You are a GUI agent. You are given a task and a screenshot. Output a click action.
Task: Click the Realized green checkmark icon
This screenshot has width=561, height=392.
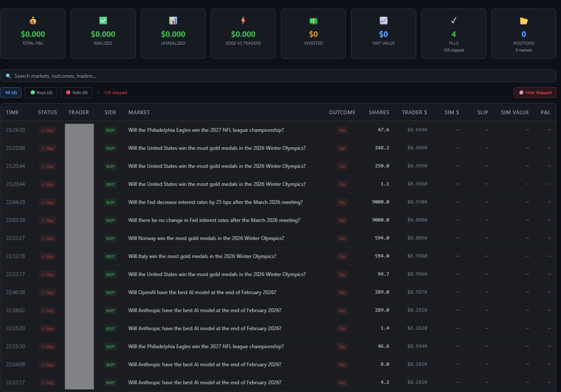103,20
